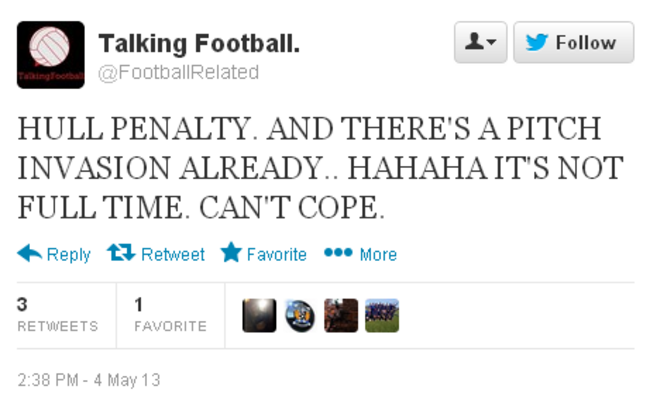Viewport: 650px width, 417px height.
Task: Expand the More options label
Action: coord(378,255)
